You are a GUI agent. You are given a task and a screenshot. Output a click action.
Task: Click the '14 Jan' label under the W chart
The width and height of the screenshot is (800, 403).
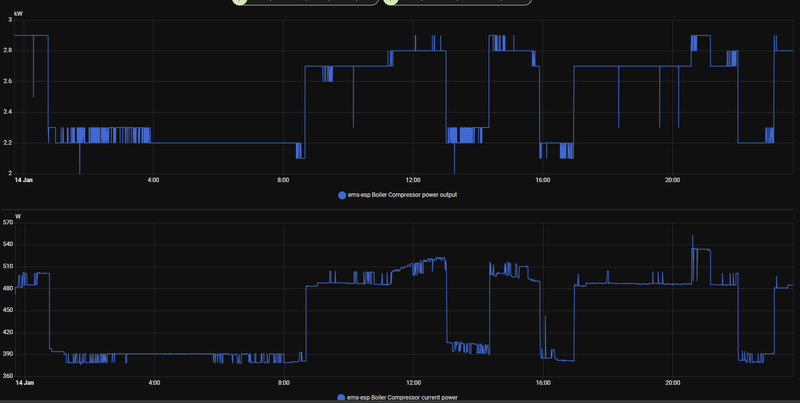(x=24, y=383)
